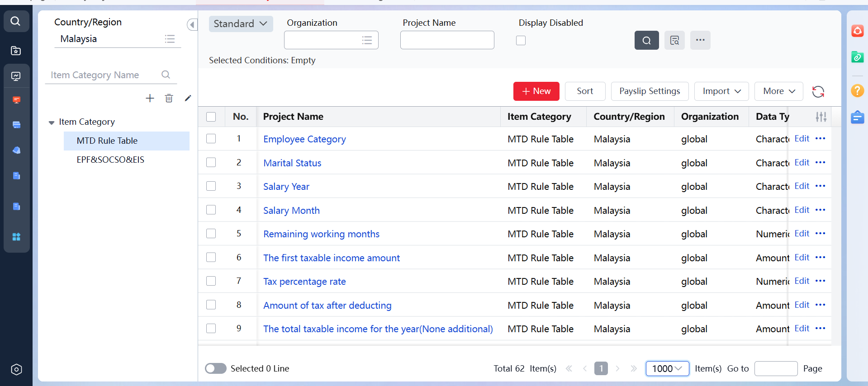Add a new item category with plus icon

[150, 98]
